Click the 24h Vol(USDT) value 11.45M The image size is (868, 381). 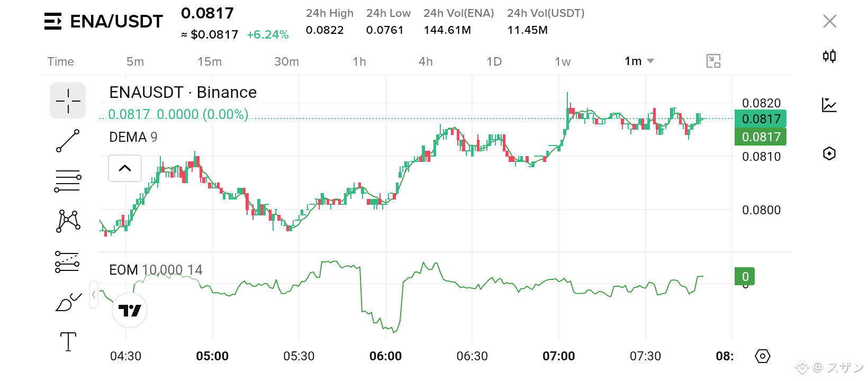coord(527,30)
